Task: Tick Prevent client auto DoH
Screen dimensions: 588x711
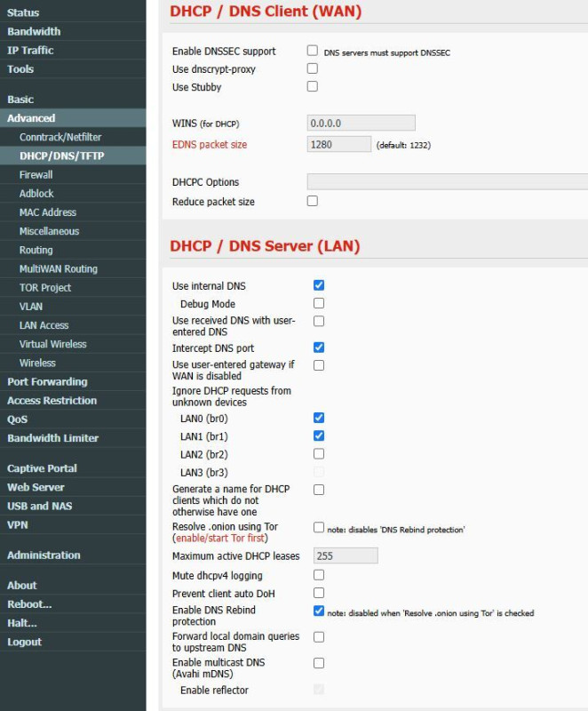Action: pos(319,593)
